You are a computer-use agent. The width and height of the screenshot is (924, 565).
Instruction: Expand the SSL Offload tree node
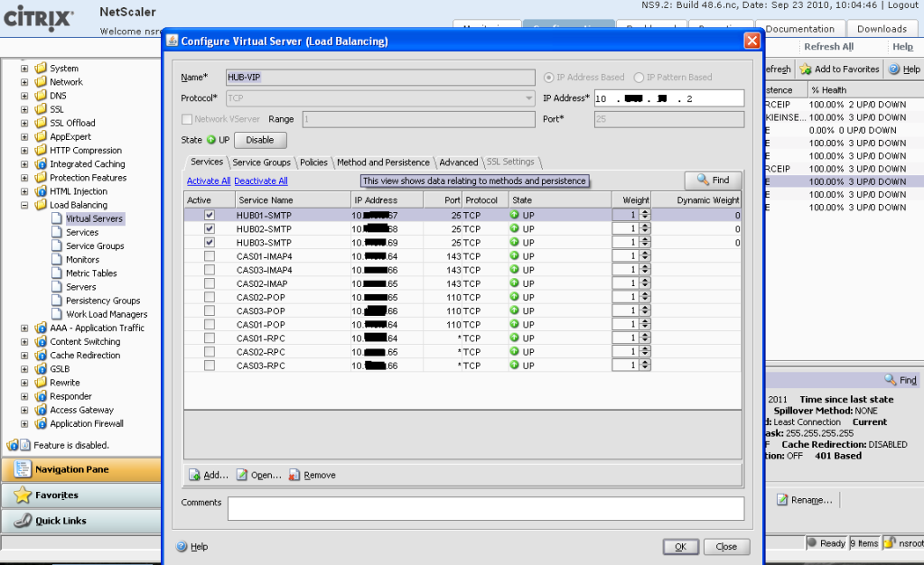coord(24,123)
